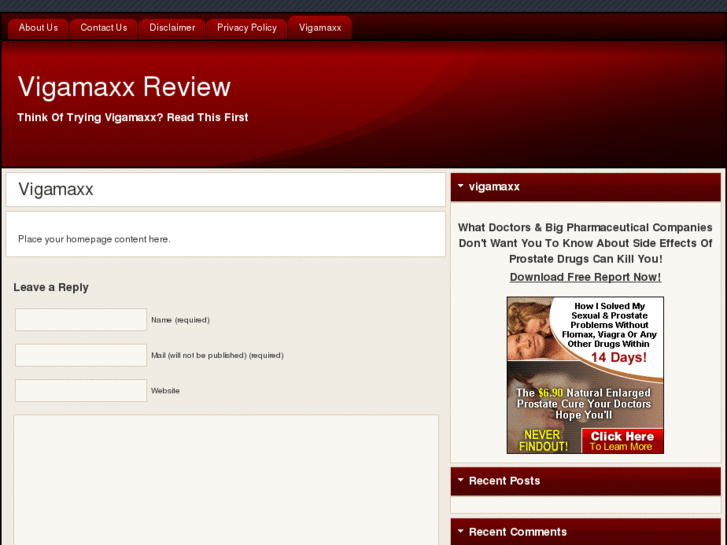Screen dimensions: 727x545
Task: Click the 'Click Here To Learn More' button
Action: [x=622, y=441]
